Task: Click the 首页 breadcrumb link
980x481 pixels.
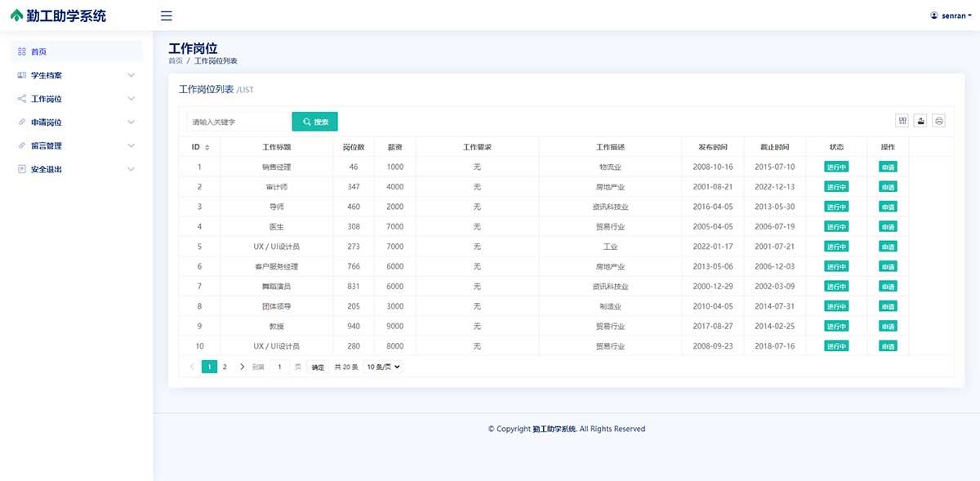Action: click(176, 61)
